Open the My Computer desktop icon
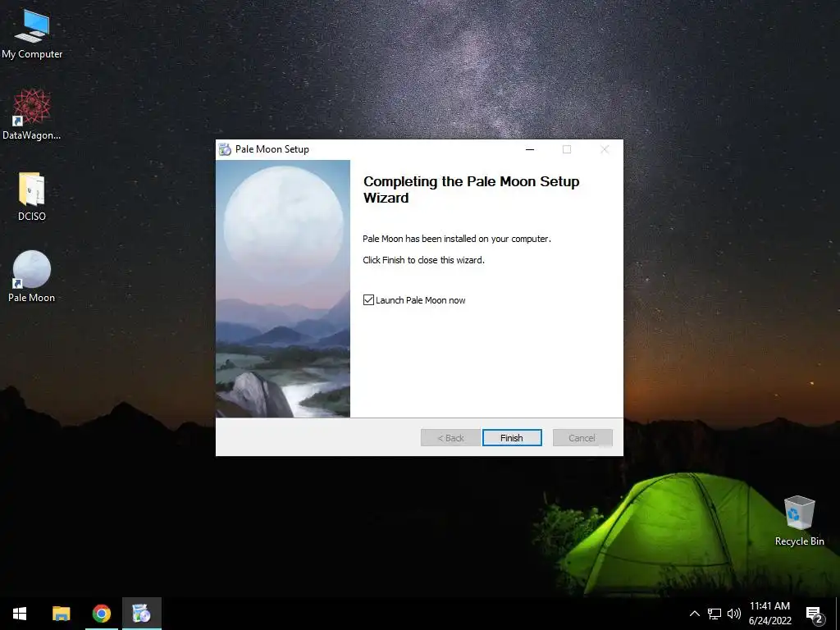The height and width of the screenshot is (630, 840). point(32,34)
